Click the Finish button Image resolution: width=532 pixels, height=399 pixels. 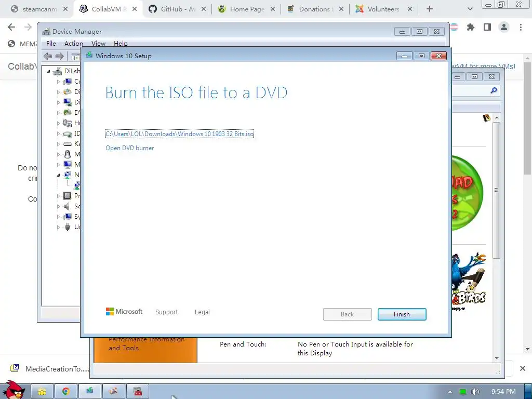(402, 314)
